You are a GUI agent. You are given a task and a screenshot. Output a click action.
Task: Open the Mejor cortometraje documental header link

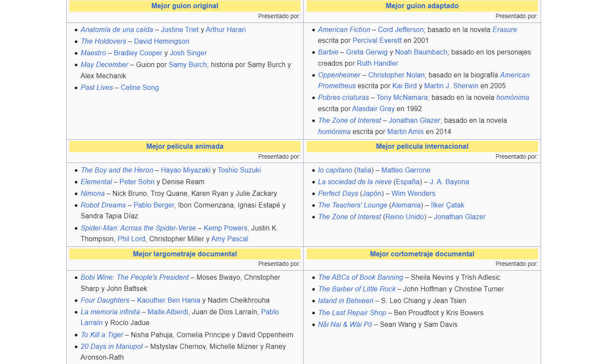pyautogui.click(x=422, y=254)
